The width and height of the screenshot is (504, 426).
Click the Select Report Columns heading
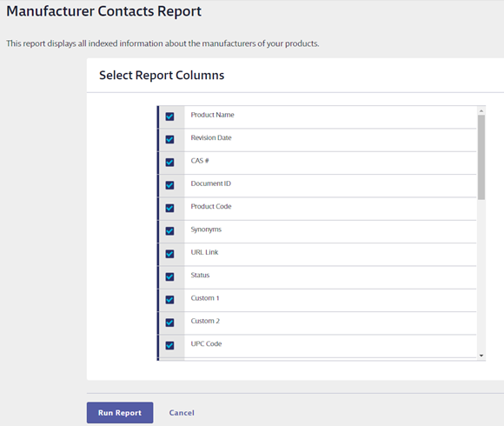(x=162, y=76)
